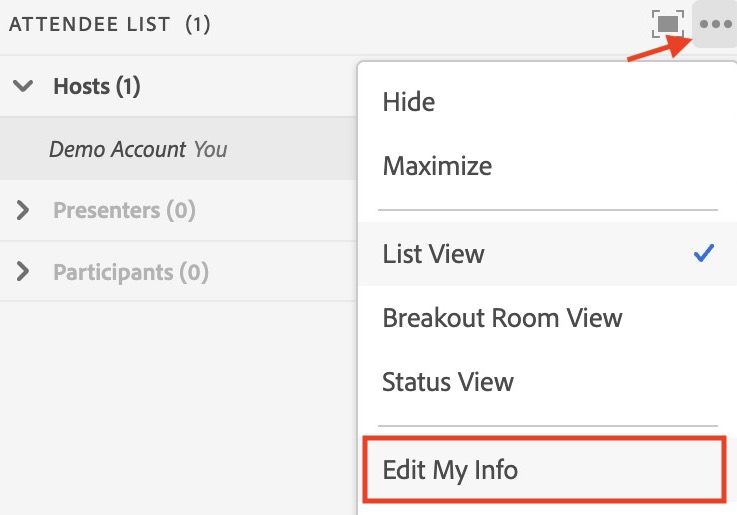This screenshot has height=515, width=737.
Task: Click the italic You label
Action: tap(210, 150)
